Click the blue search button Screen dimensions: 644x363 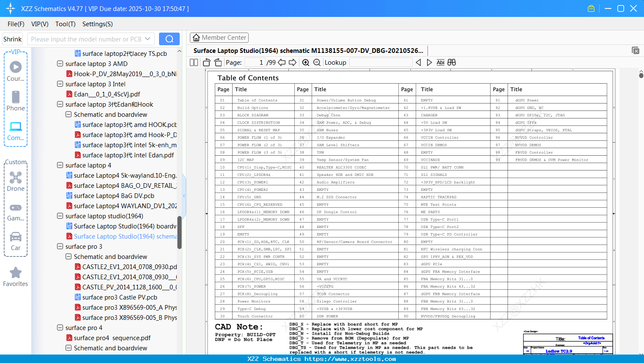pos(169,39)
